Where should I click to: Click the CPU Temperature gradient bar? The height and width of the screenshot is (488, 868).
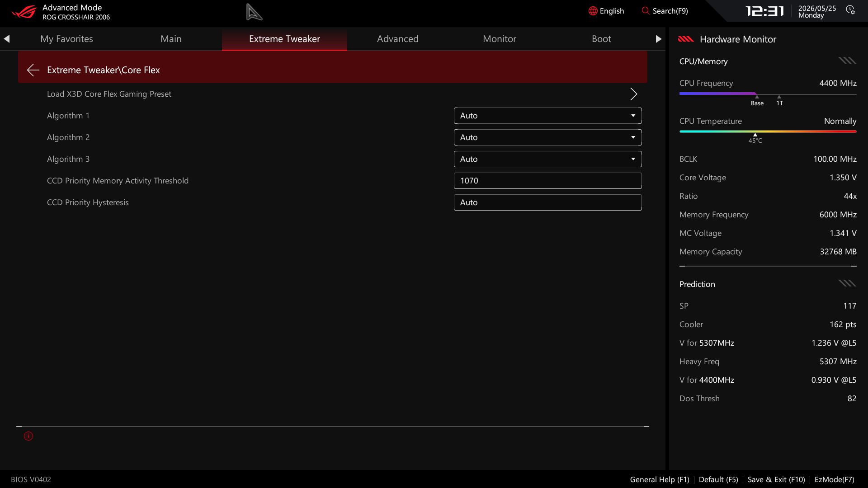[x=768, y=131]
